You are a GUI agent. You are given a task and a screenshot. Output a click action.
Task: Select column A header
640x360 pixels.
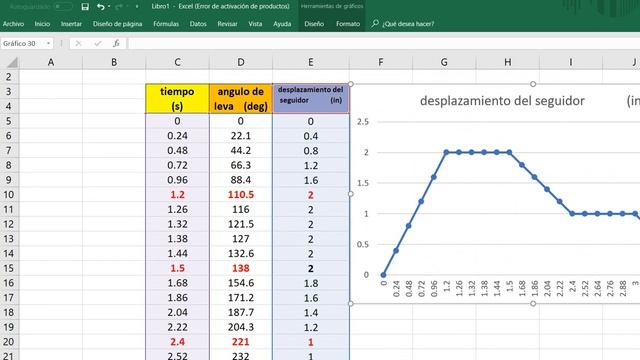point(51,62)
